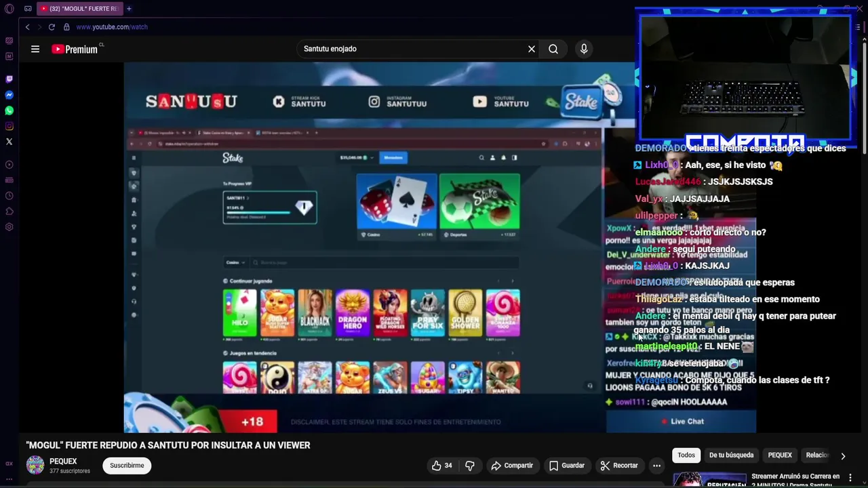The height and width of the screenshot is (488, 868).
Task: Click the Recortar clip button
Action: 619,466
